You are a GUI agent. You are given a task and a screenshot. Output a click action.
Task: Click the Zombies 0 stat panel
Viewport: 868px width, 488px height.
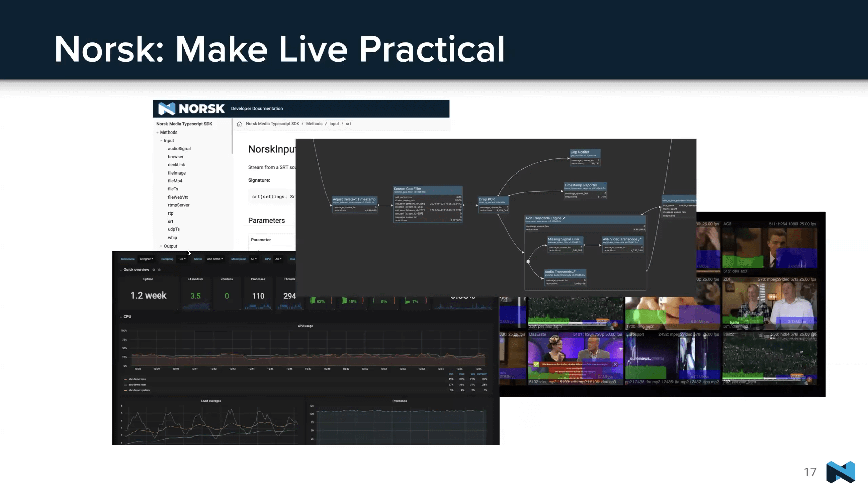pos(227,293)
